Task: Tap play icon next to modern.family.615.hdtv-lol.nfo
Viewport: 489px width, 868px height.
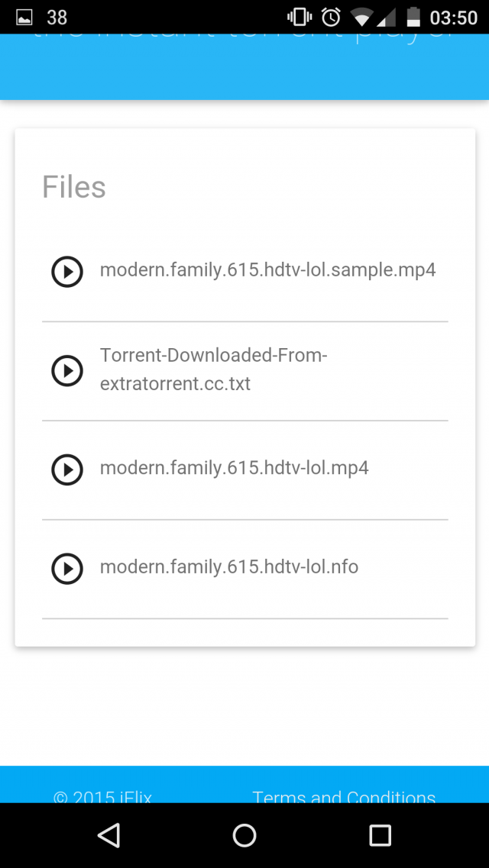Action: pos(67,568)
